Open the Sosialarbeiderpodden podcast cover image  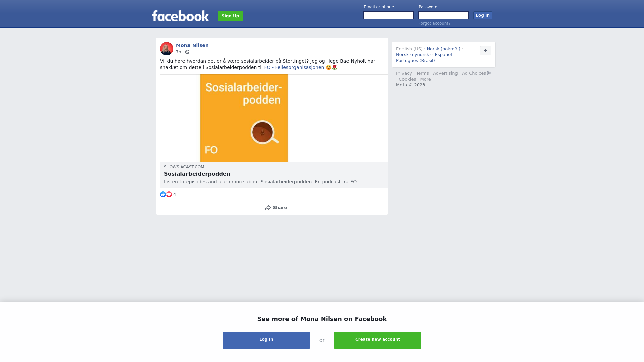coord(244,118)
